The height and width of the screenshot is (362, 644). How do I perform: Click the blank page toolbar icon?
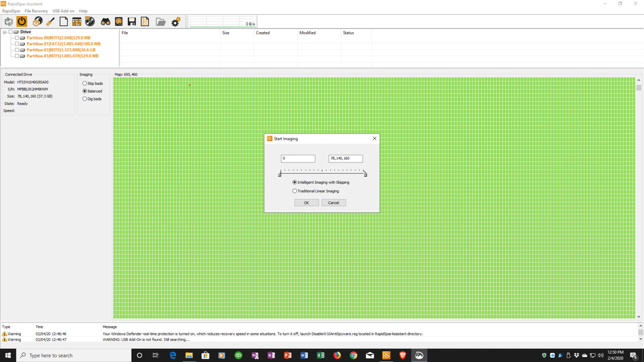(x=64, y=22)
